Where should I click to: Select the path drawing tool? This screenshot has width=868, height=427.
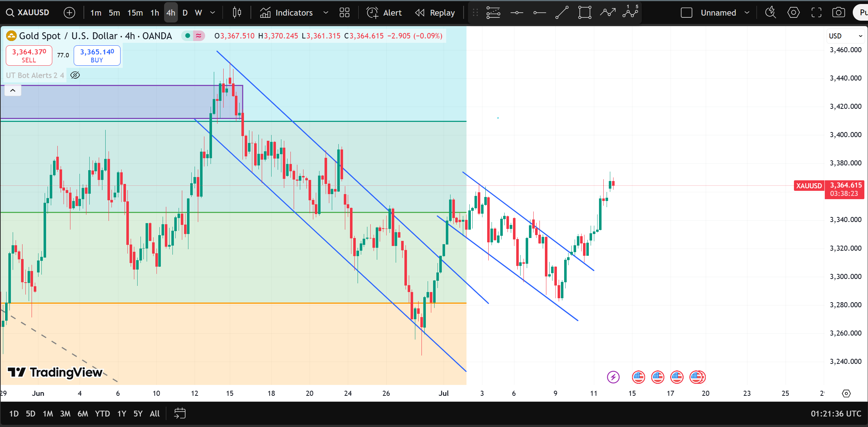(x=608, y=13)
